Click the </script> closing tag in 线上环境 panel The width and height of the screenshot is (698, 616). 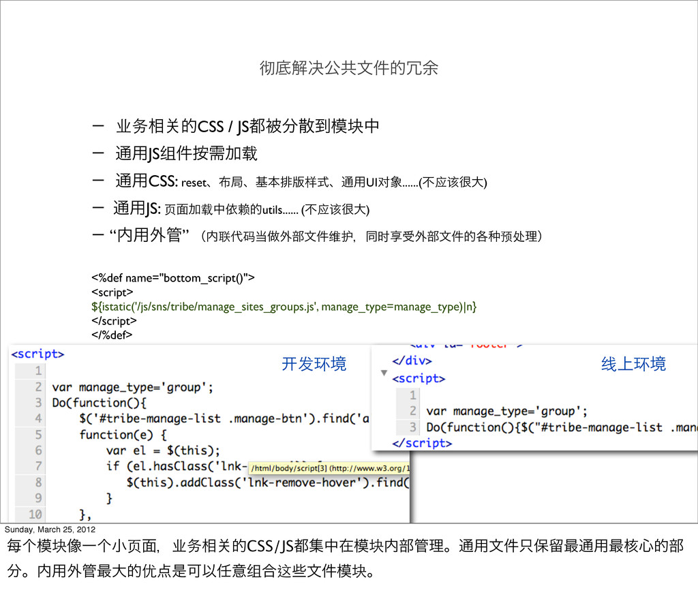[x=422, y=443]
